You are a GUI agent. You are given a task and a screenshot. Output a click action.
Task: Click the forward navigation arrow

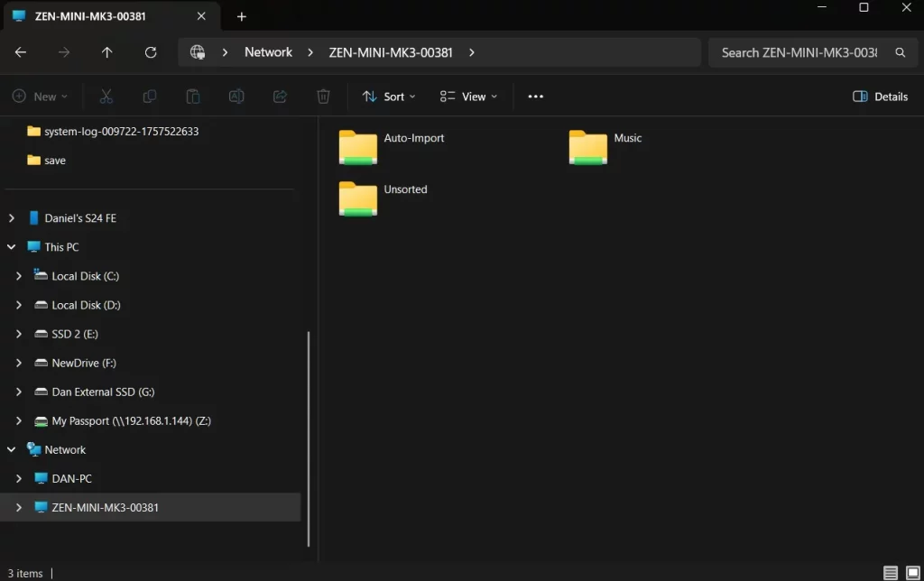[64, 52]
